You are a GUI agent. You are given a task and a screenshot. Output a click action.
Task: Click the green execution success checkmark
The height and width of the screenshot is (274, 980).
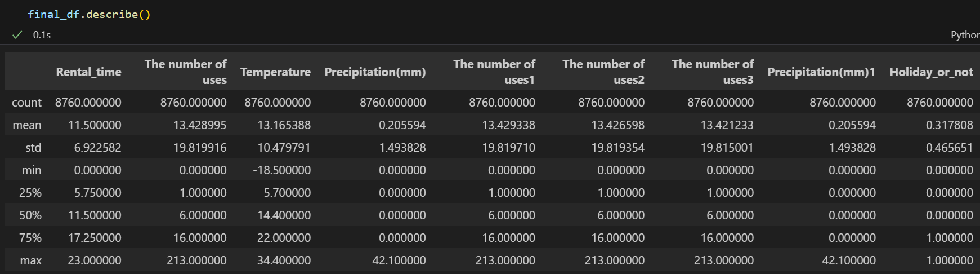17,35
